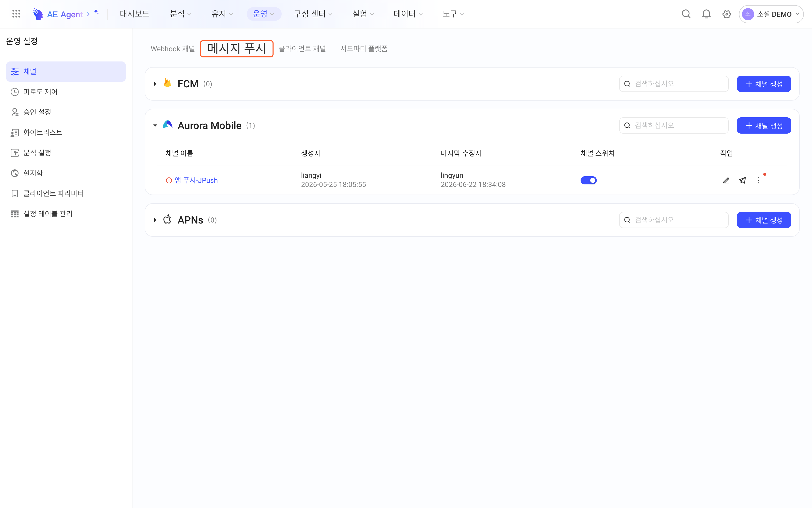The width and height of the screenshot is (812, 508).
Task: Select the 메시지 푸시 tab
Action: [236, 48]
